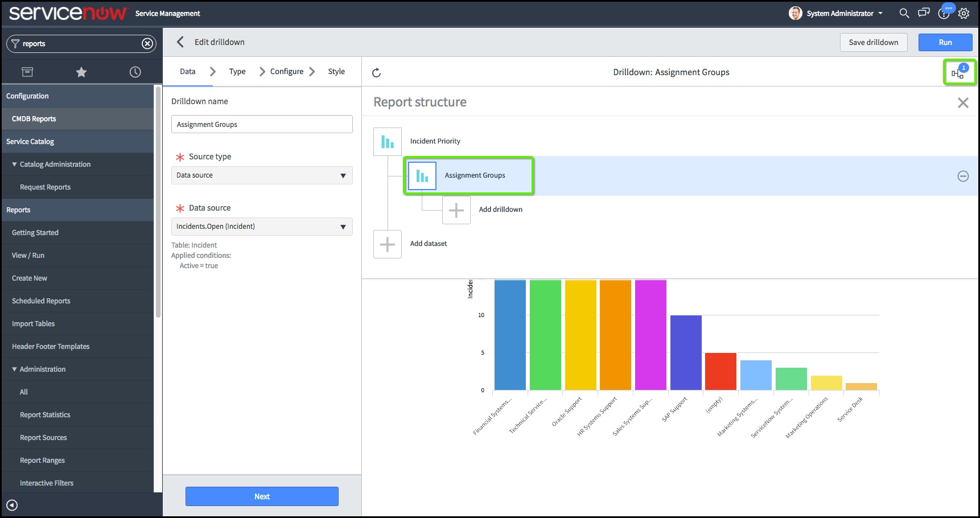
Task: Open the Source type dropdown
Action: pos(262,175)
